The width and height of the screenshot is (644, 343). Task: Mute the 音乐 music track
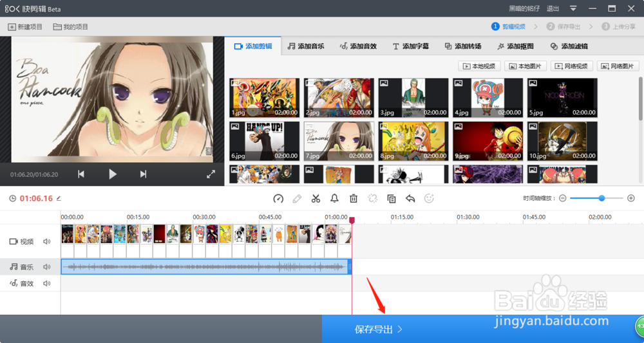[47, 267]
